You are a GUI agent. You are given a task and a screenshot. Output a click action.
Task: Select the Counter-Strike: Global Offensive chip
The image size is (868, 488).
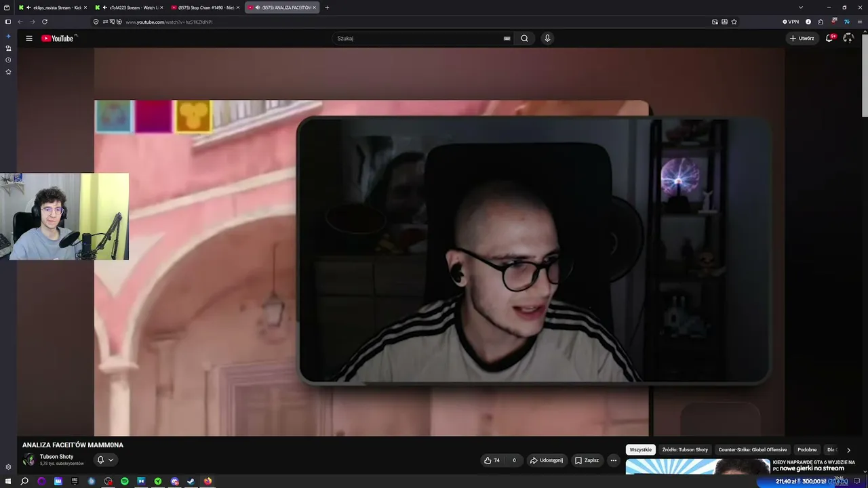(753, 450)
